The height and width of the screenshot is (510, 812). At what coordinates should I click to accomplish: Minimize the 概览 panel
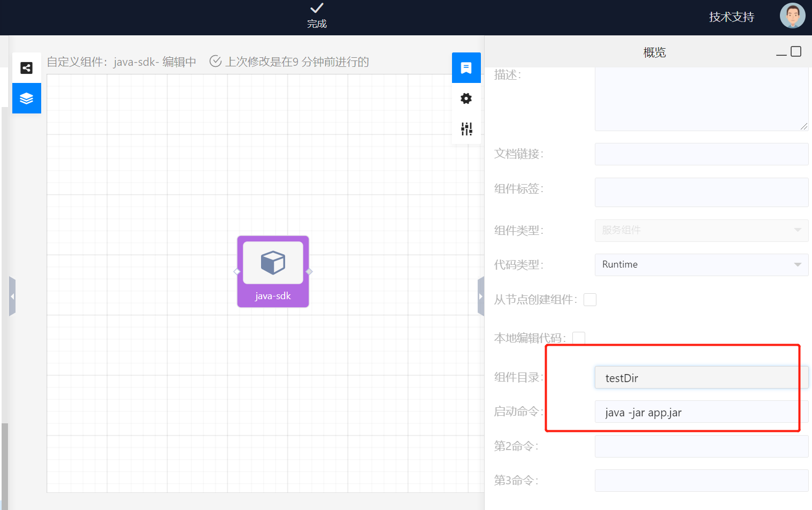click(x=781, y=52)
